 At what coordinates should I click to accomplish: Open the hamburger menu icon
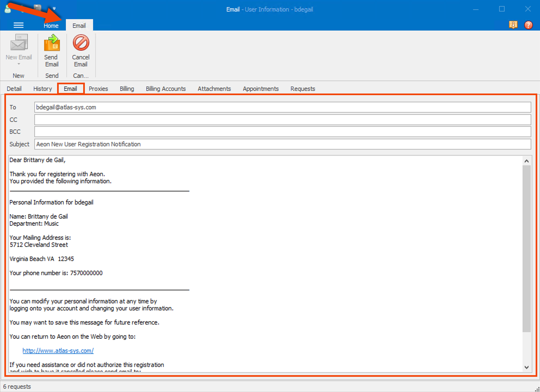tap(18, 25)
